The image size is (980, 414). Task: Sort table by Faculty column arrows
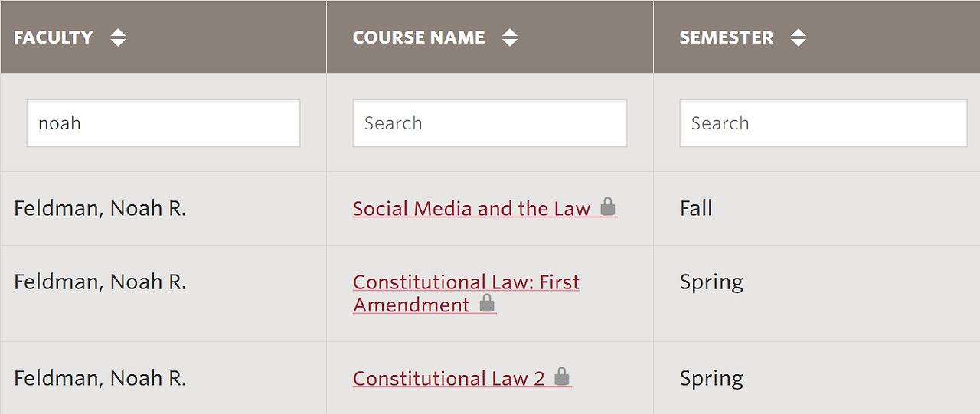point(118,37)
